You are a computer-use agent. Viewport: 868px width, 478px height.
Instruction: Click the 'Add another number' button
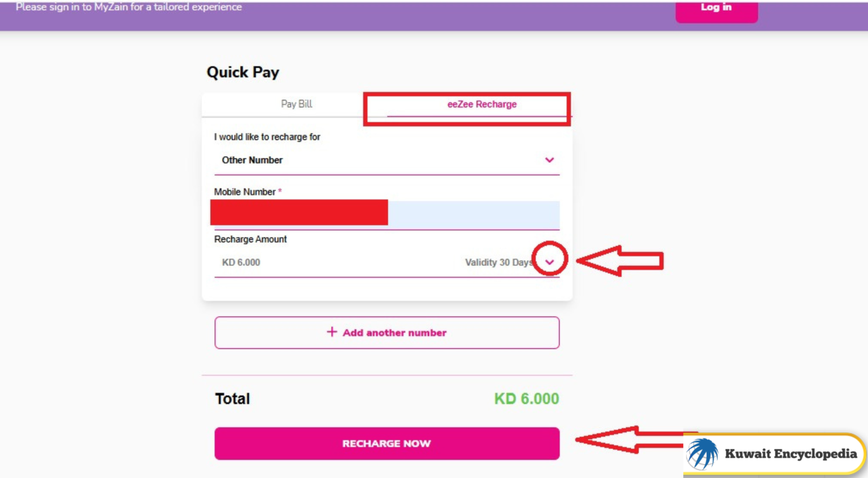[387, 333]
